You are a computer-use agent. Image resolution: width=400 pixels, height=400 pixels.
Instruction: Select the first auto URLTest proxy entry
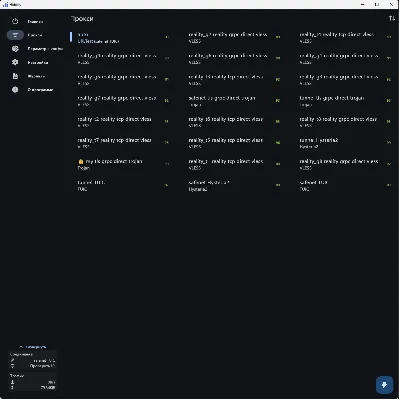(x=121, y=37)
